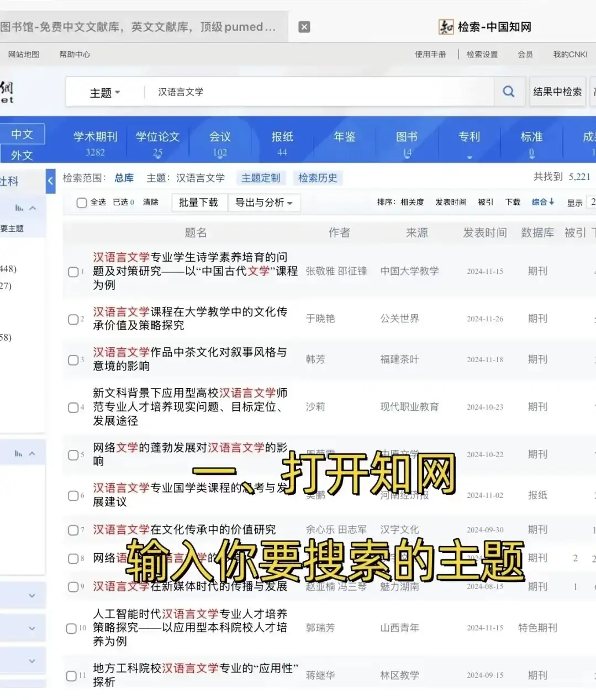This screenshot has width=596, height=700.
Task: Close the 图书馆 browser tab
Action: click(x=304, y=26)
